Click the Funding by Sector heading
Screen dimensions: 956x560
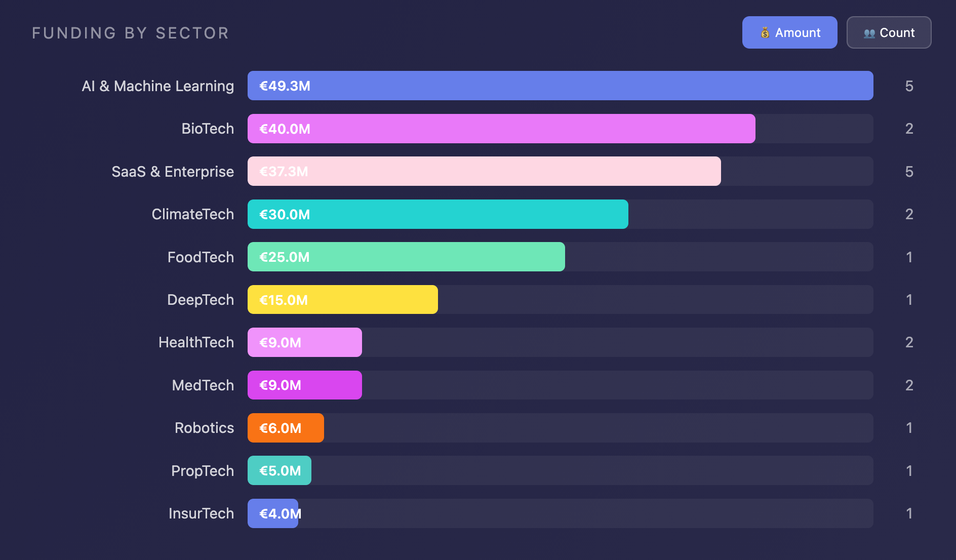pos(130,33)
